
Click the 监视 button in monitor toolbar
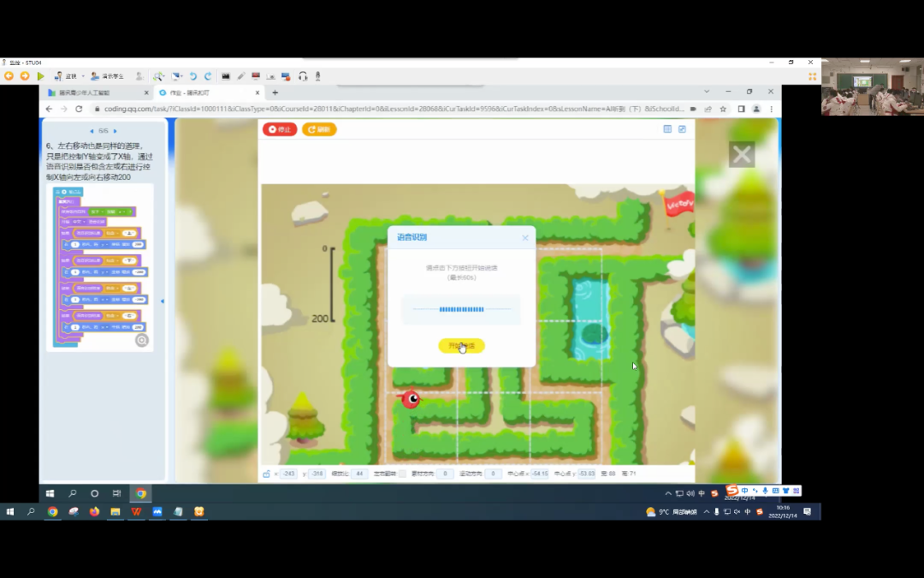click(x=66, y=76)
